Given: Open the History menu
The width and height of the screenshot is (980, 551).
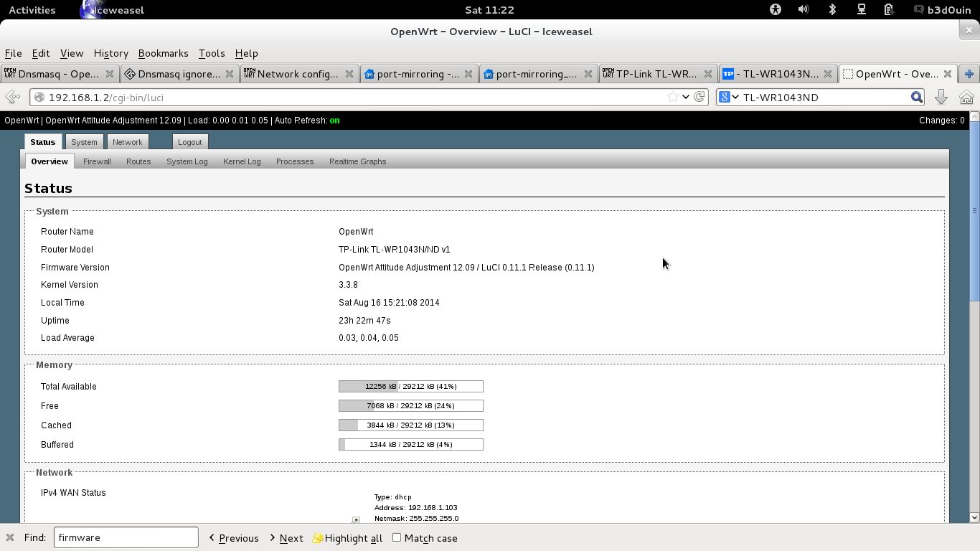Looking at the screenshot, I should 110,53.
